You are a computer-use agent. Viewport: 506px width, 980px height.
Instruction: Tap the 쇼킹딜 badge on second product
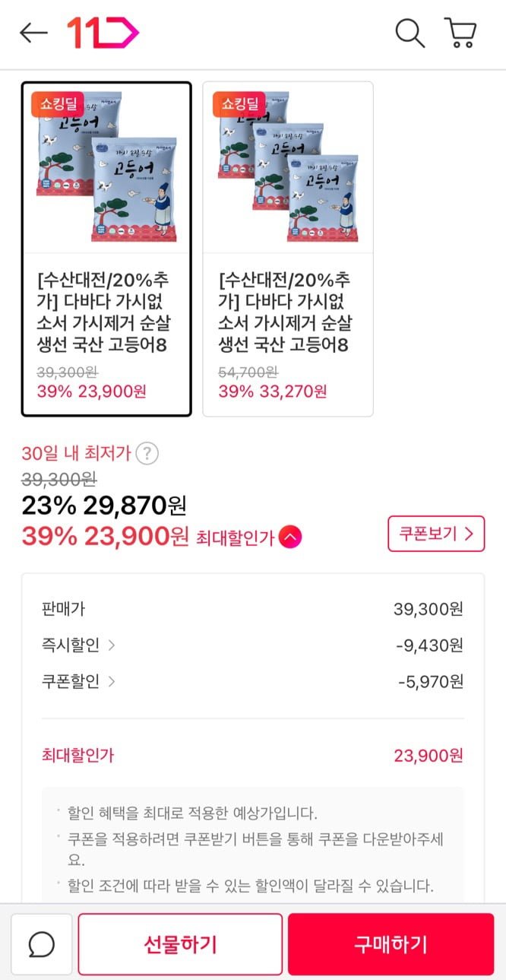click(239, 103)
